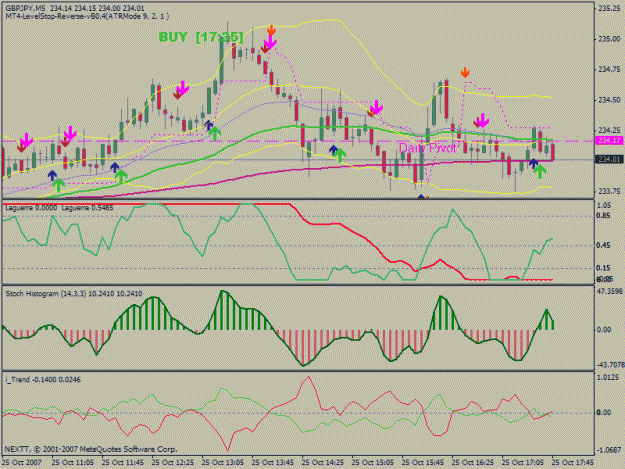Click the 0.85 Laguerre level label
625x469 pixels.
604,216
